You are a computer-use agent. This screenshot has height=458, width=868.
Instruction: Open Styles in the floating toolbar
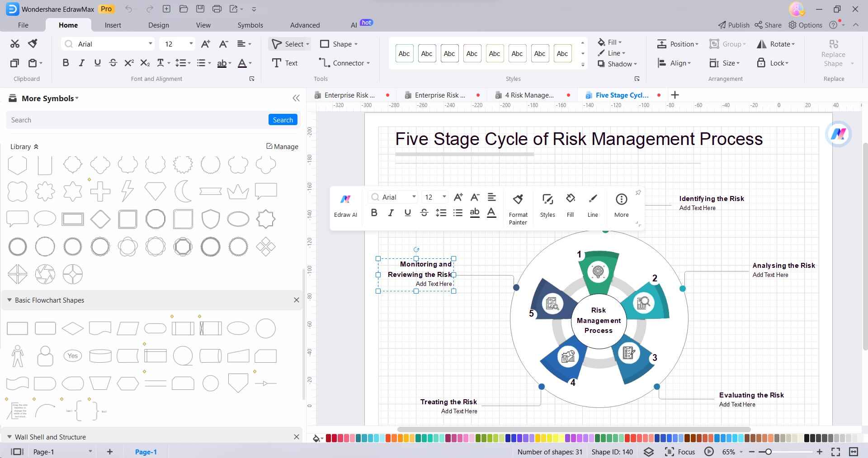(547, 206)
